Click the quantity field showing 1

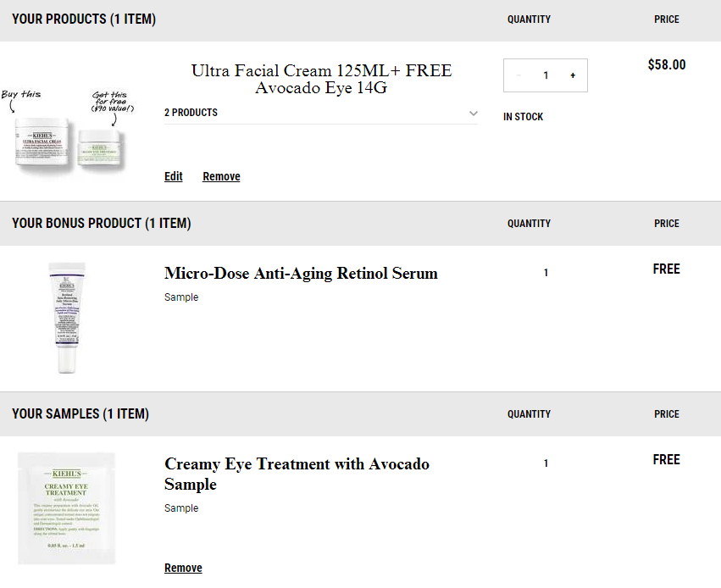click(546, 75)
